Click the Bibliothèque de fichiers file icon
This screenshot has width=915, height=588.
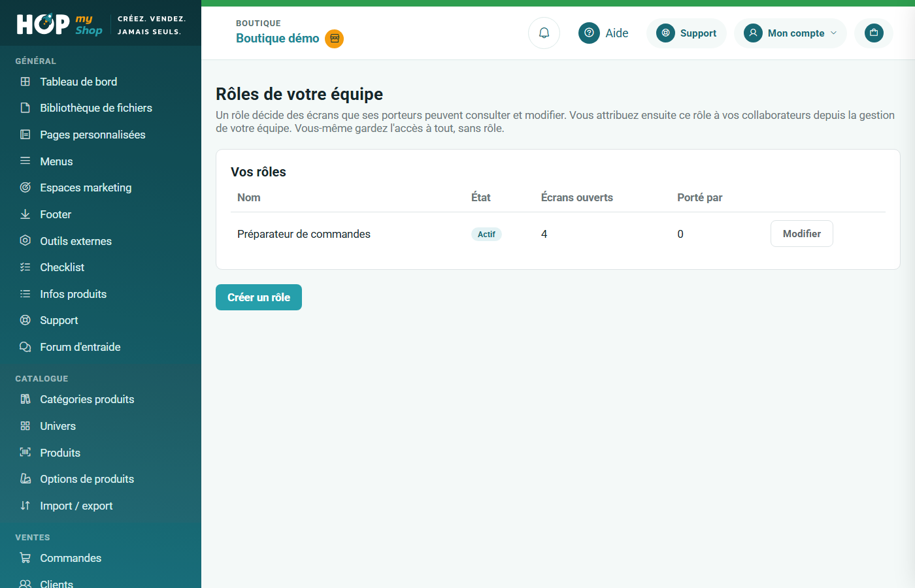point(25,108)
